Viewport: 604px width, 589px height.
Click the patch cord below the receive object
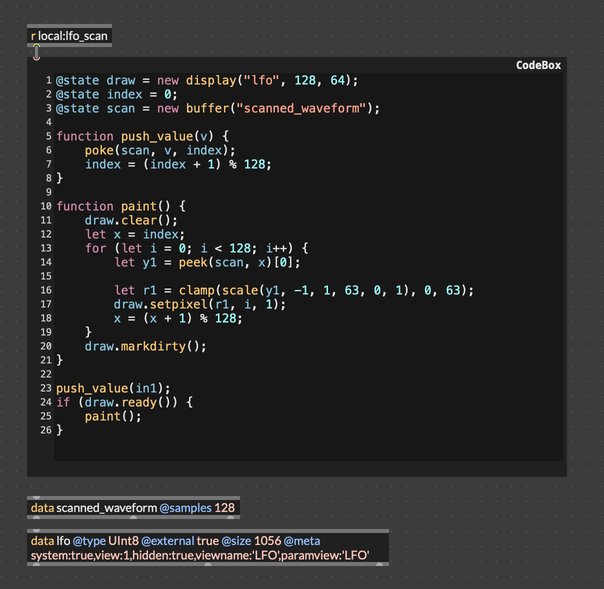(36, 51)
